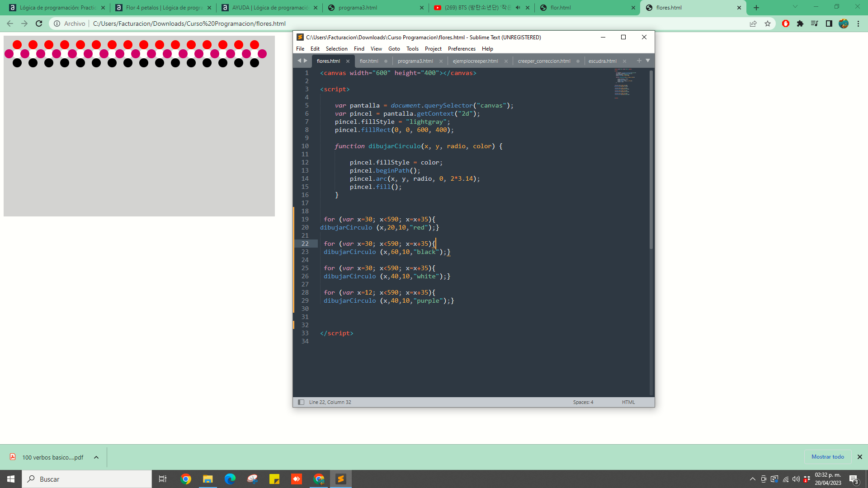This screenshot has height=488, width=868.
Task: Click Spaces: 4 indentation setting
Action: click(583, 402)
